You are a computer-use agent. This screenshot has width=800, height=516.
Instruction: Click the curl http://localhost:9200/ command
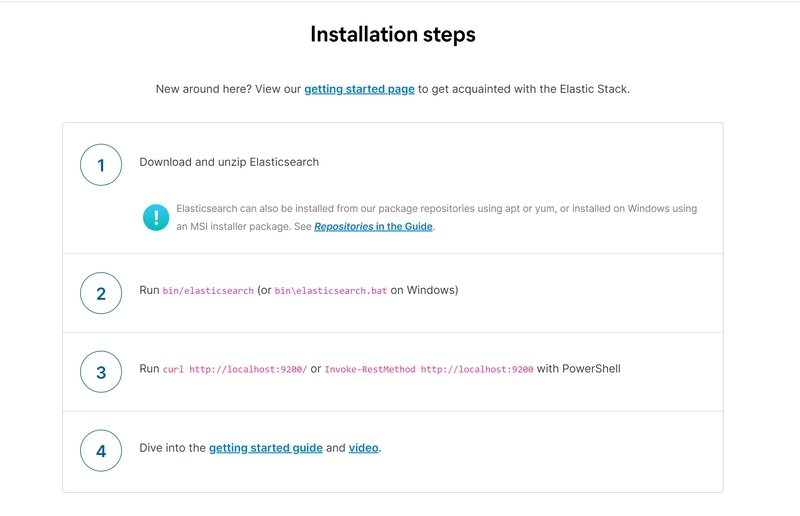click(235, 369)
